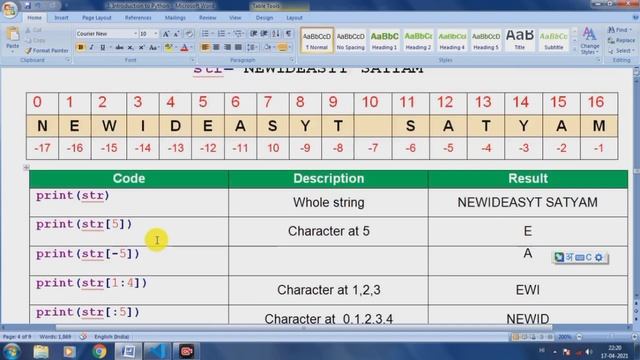This screenshot has height=360, width=640.
Task: Click the language bar settings gear
Action: (x=598, y=257)
